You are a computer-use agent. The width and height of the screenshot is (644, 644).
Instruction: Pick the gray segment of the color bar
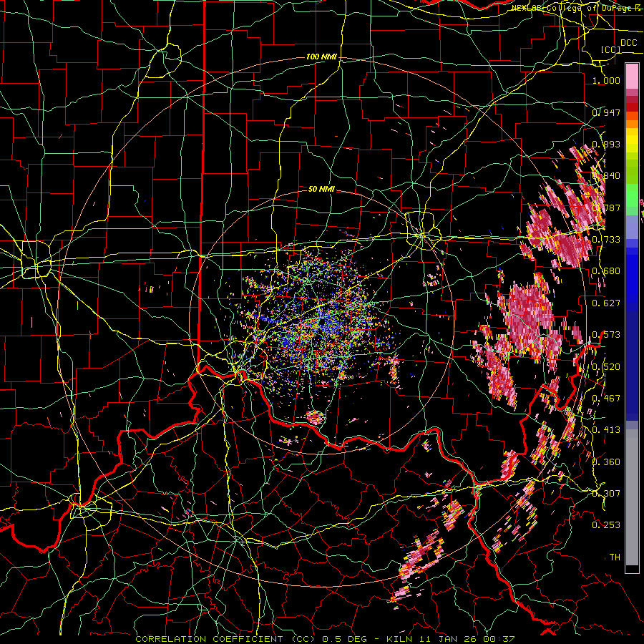pyautogui.click(x=632, y=497)
